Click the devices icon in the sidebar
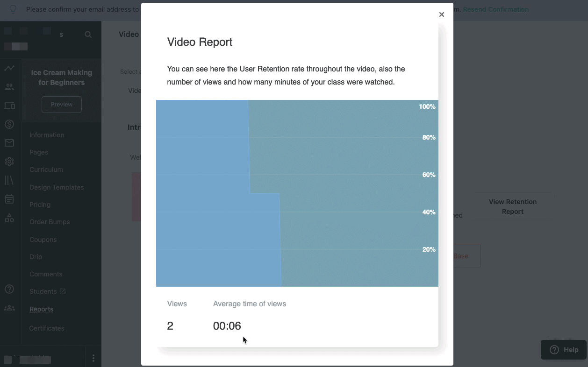Image resolution: width=588 pixels, height=367 pixels. click(9, 106)
